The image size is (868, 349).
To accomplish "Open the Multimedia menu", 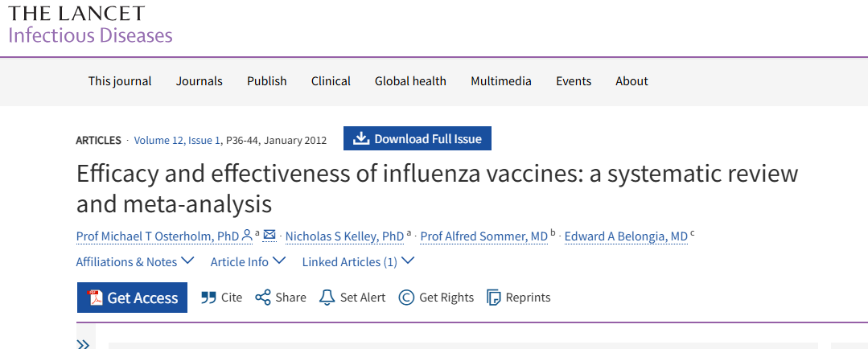I will coord(501,81).
